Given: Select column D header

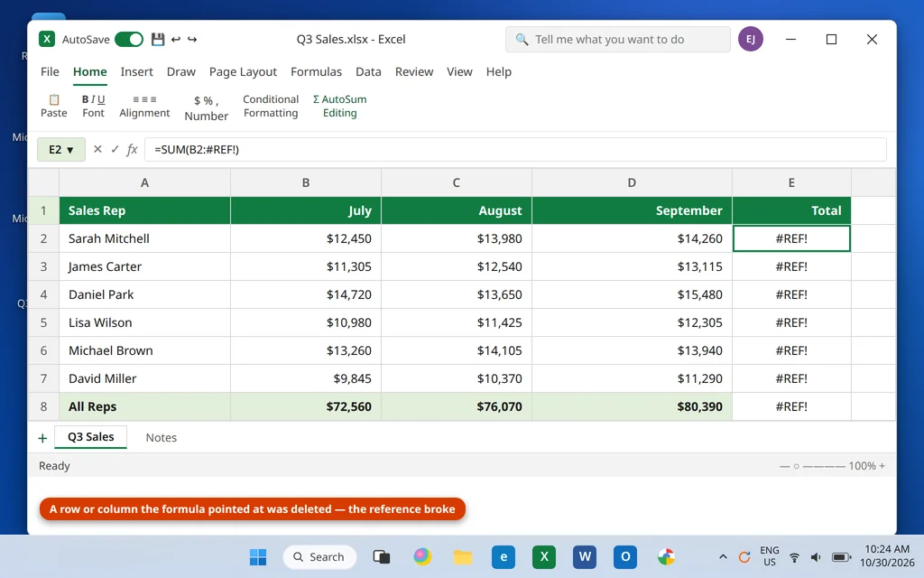Looking at the screenshot, I should pos(632,182).
